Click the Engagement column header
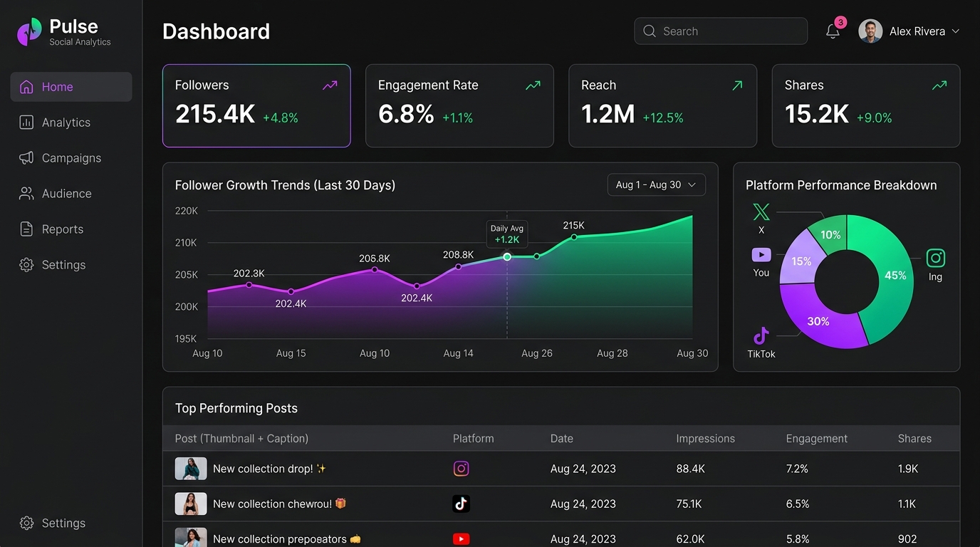The image size is (980, 547). [817, 439]
